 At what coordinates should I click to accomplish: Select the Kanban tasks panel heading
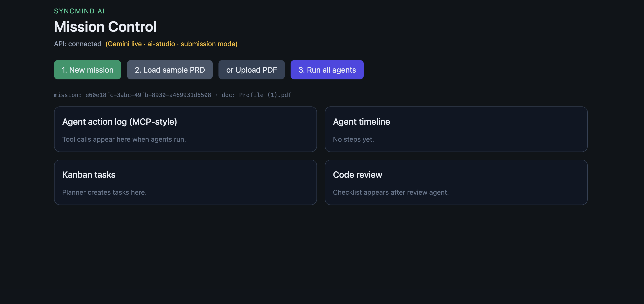click(89, 175)
